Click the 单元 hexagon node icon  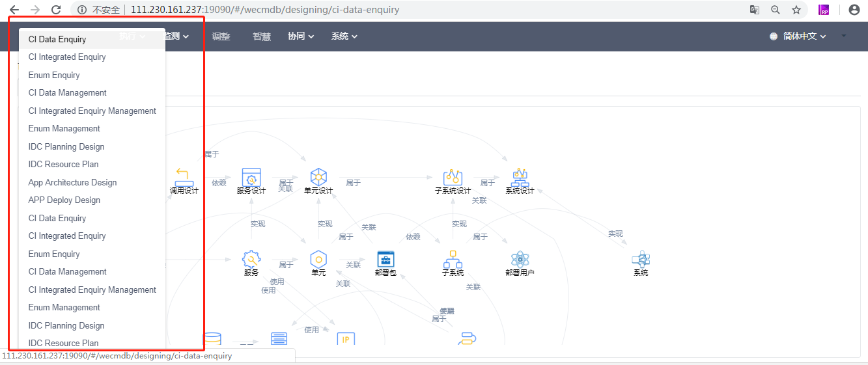(x=318, y=258)
